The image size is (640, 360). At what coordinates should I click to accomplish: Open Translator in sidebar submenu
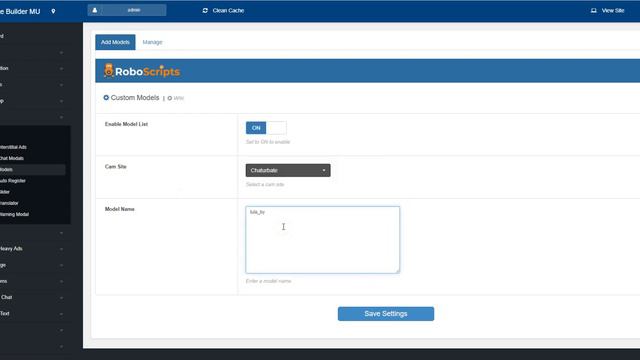pyautogui.click(x=9, y=203)
